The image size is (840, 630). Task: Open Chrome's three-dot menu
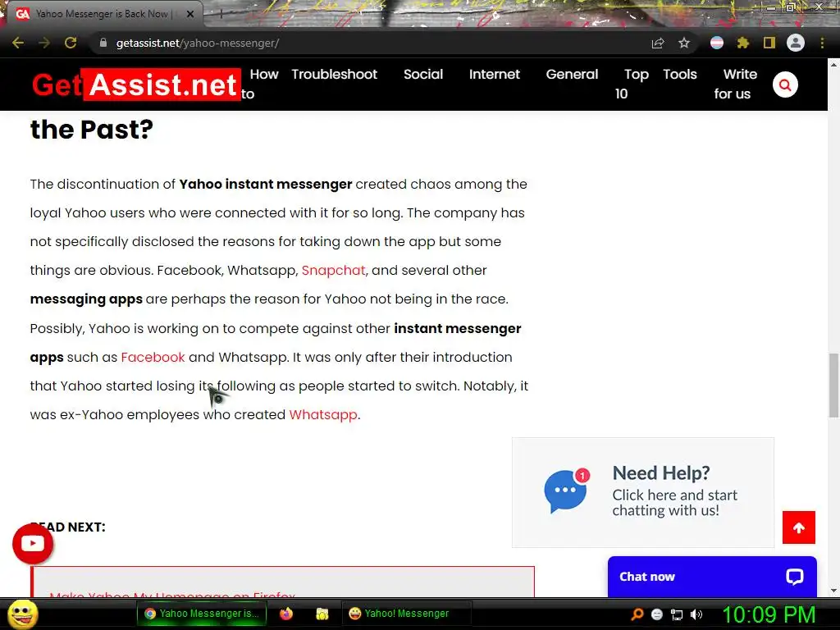pos(822,43)
